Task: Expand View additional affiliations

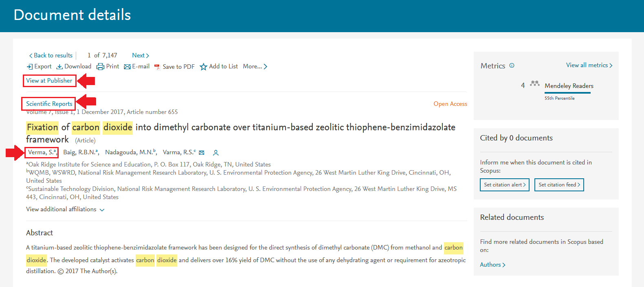Action: tap(65, 209)
